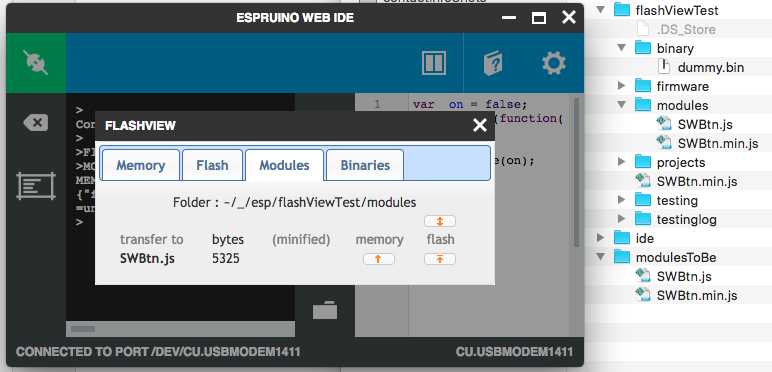Select SWBtn.min.js inside modulesToBe

tap(697, 295)
